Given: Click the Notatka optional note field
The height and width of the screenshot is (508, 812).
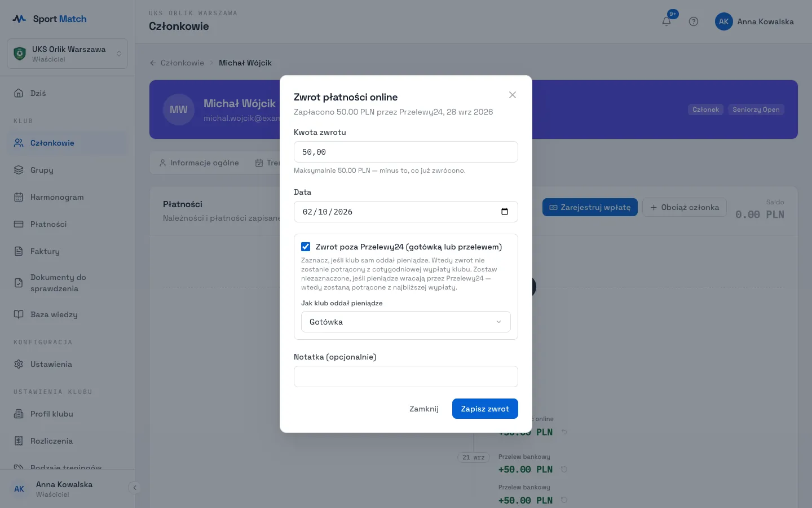Looking at the screenshot, I should point(405,376).
